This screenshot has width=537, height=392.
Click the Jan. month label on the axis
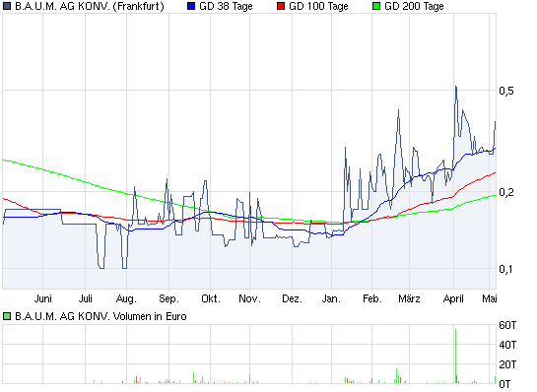(x=331, y=298)
